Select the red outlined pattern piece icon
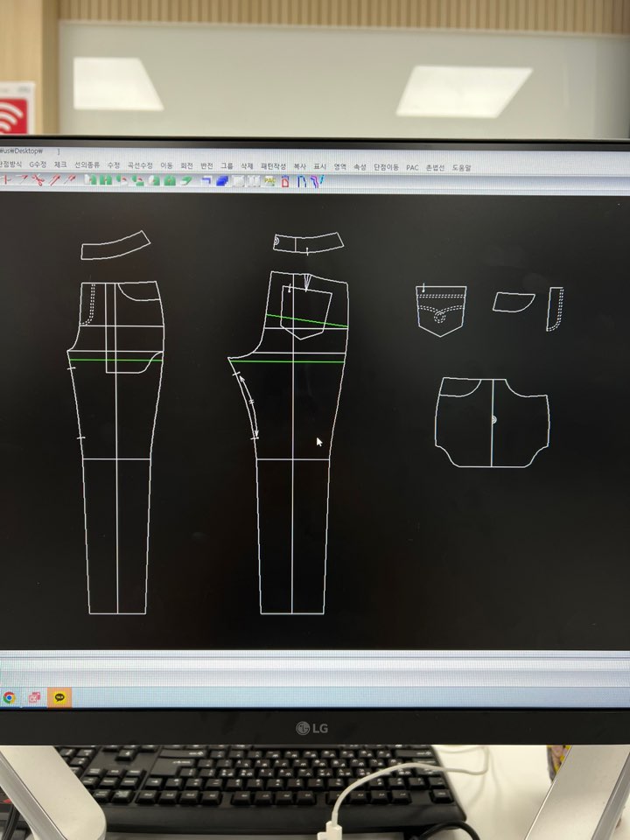Viewport: 630px width, 840px height. 285,181
